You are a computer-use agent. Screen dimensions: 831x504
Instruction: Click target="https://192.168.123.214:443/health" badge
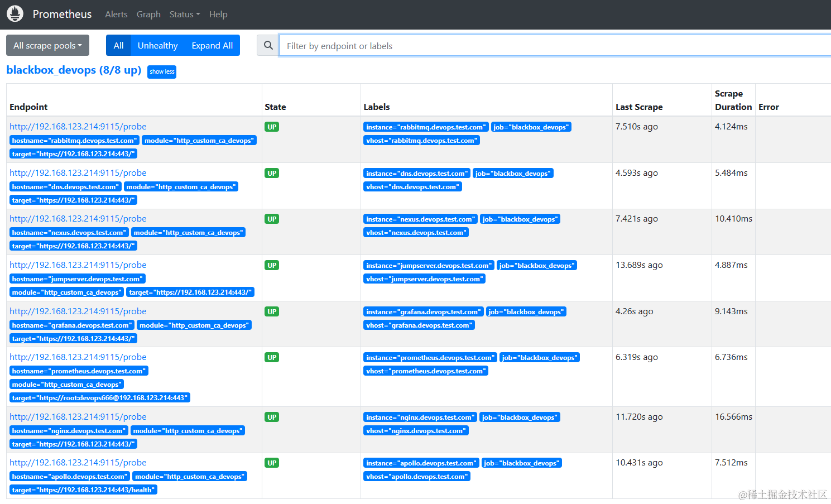[x=83, y=490]
